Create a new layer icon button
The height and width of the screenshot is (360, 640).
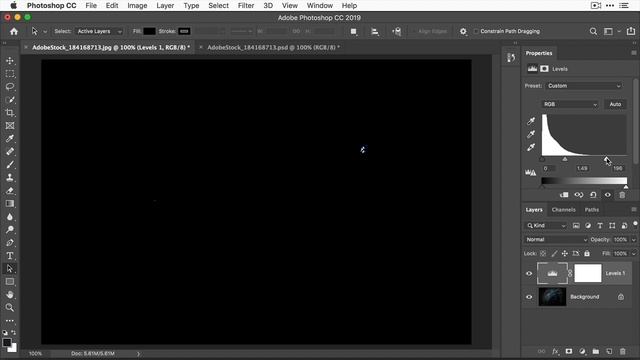click(609, 351)
